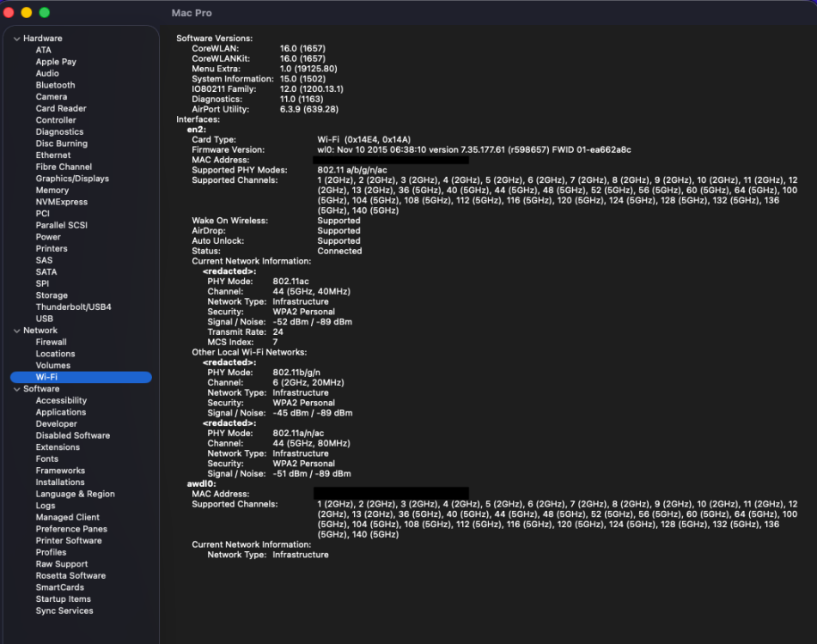Screen dimensions: 817x644
Task: Select ATA in the sidebar
Action: 43,50
